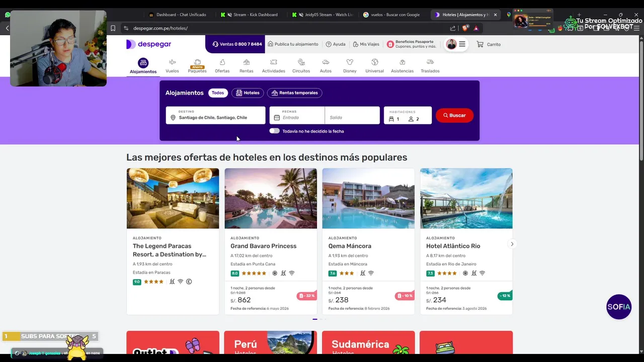Select the Todos lodging filter
Image resolution: width=644 pixels, height=362 pixels.
(x=218, y=93)
